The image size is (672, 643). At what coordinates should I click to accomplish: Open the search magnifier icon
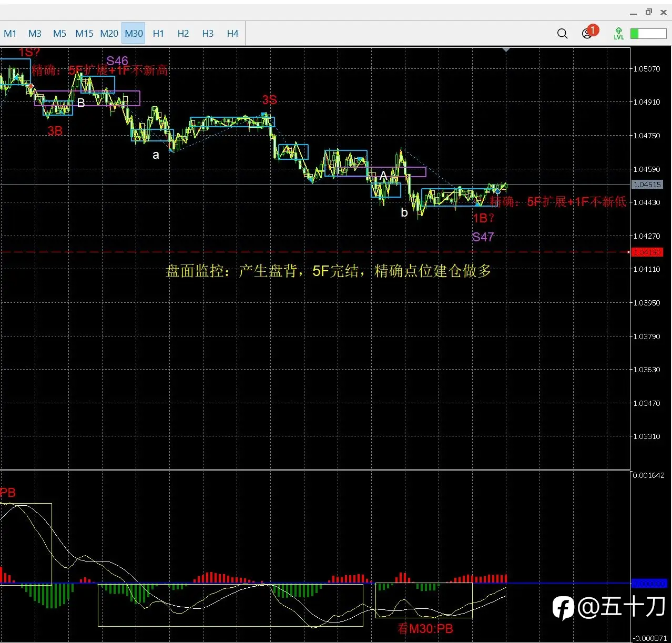562,34
